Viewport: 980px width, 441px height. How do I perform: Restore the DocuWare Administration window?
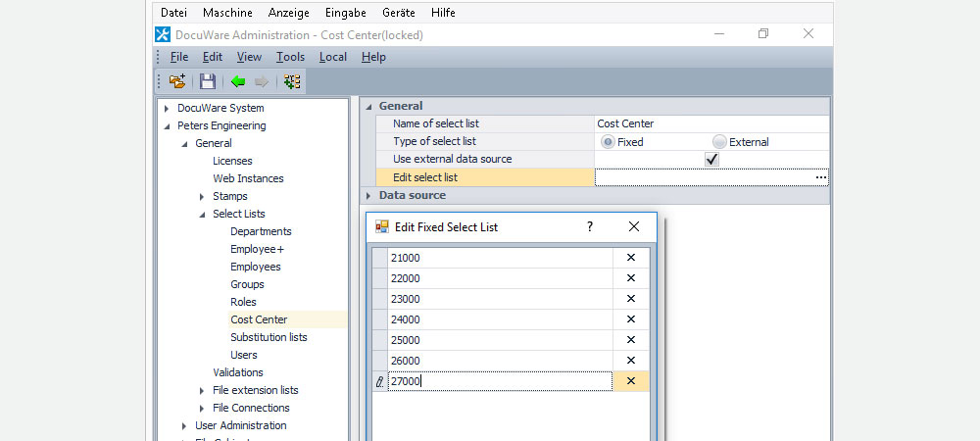click(763, 34)
